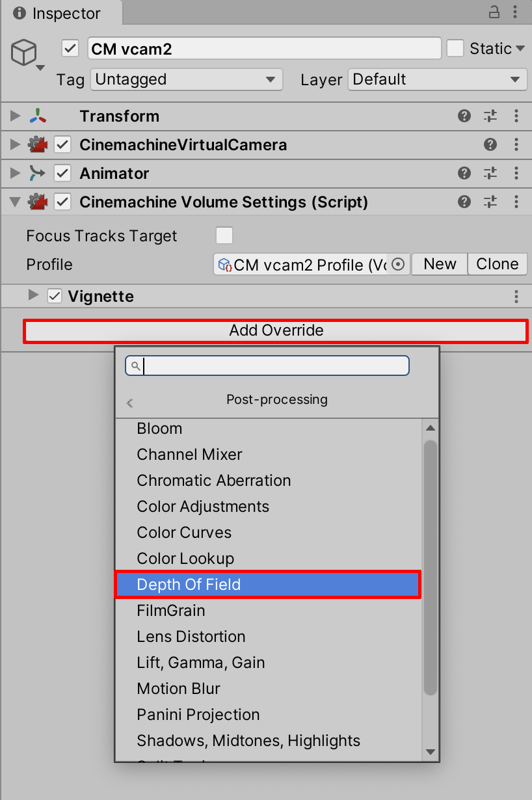Open the Tag dropdown
532x800 pixels.
[x=186, y=79]
